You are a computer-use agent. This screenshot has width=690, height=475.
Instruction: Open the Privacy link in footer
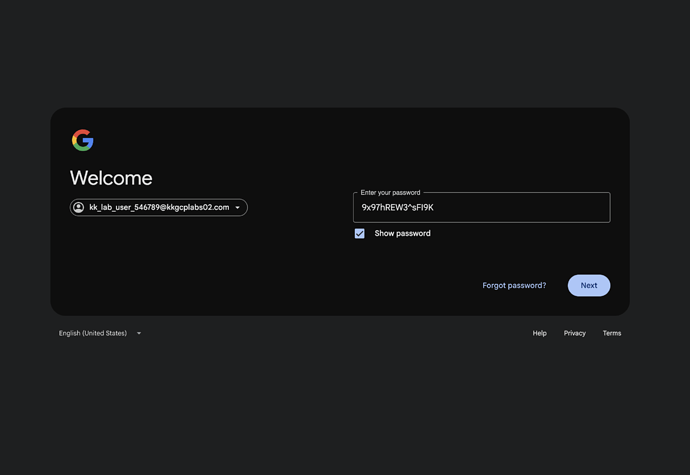point(575,333)
